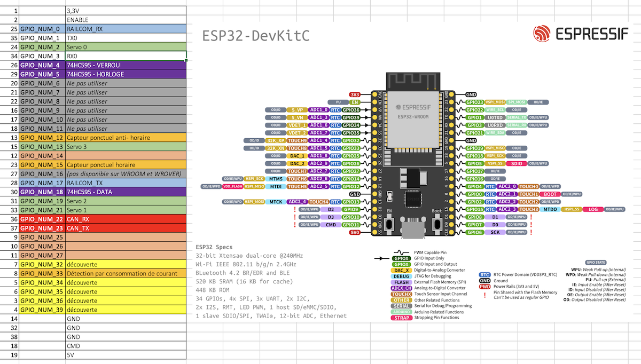Select the "74HC595 - DATA" cell

[126, 192]
